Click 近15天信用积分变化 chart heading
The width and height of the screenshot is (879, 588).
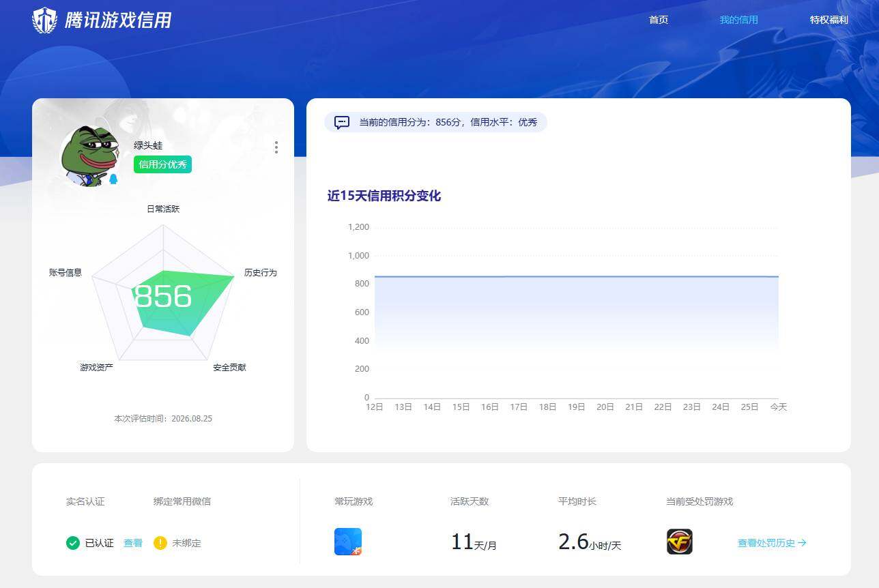pos(384,196)
